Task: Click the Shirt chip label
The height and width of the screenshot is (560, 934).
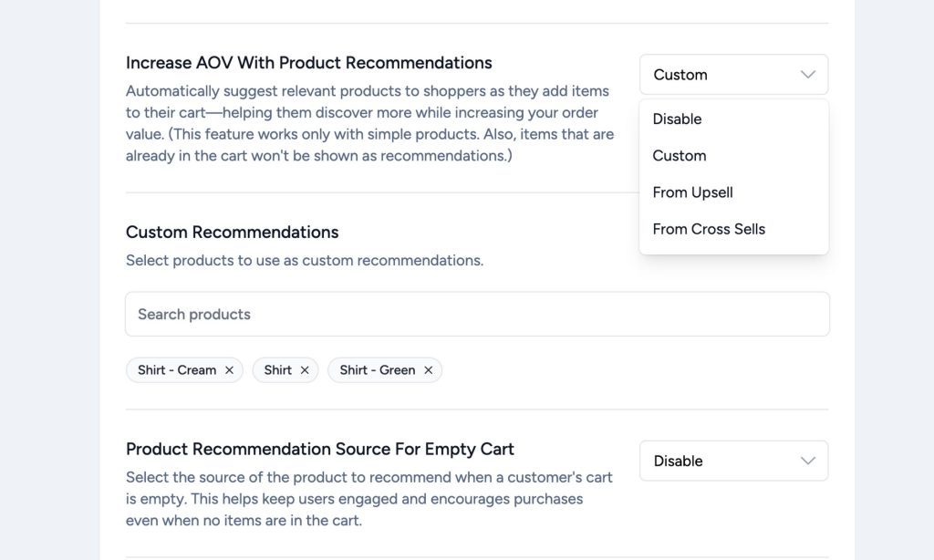Action: tap(277, 370)
